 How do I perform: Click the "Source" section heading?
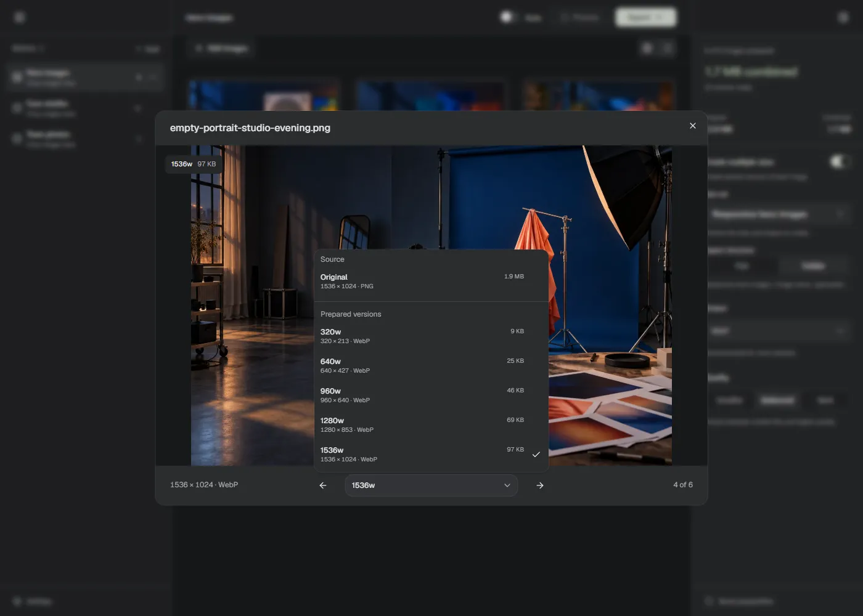332,259
